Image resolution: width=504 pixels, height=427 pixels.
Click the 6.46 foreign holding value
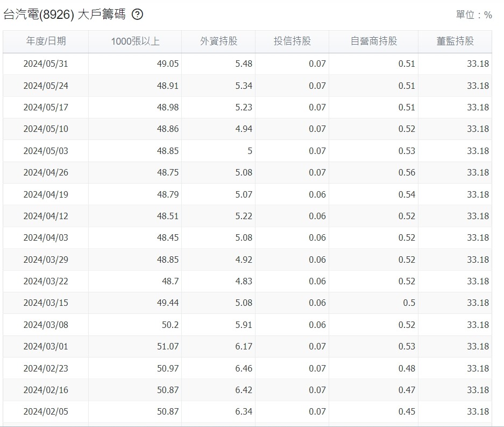pyautogui.click(x=244, y=368)
